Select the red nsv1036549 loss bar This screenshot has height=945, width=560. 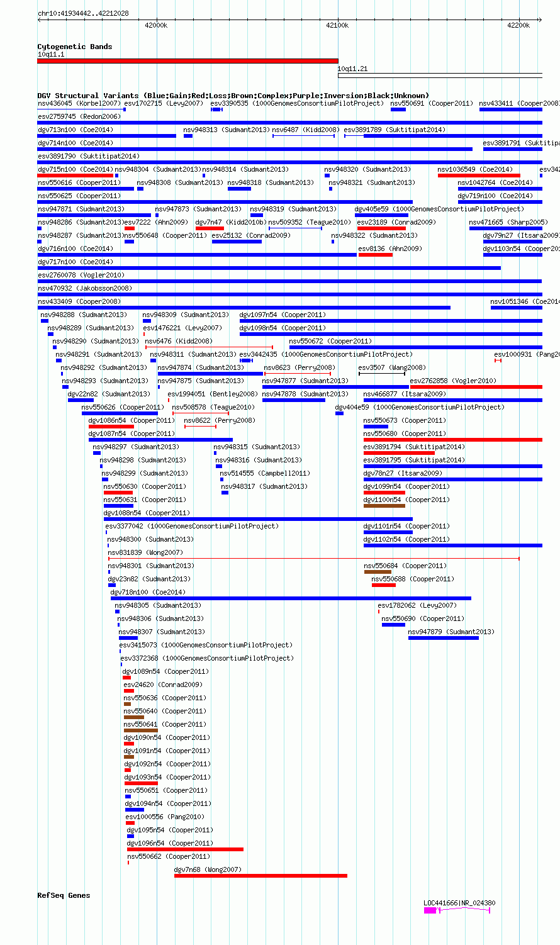[x=479, y=175]
